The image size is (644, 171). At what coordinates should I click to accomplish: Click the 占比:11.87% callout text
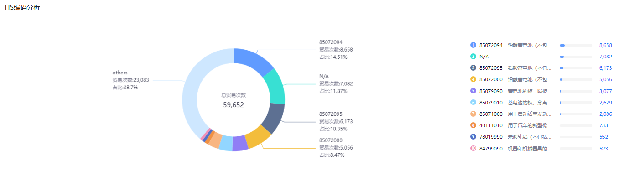click(x=333, y=91)
